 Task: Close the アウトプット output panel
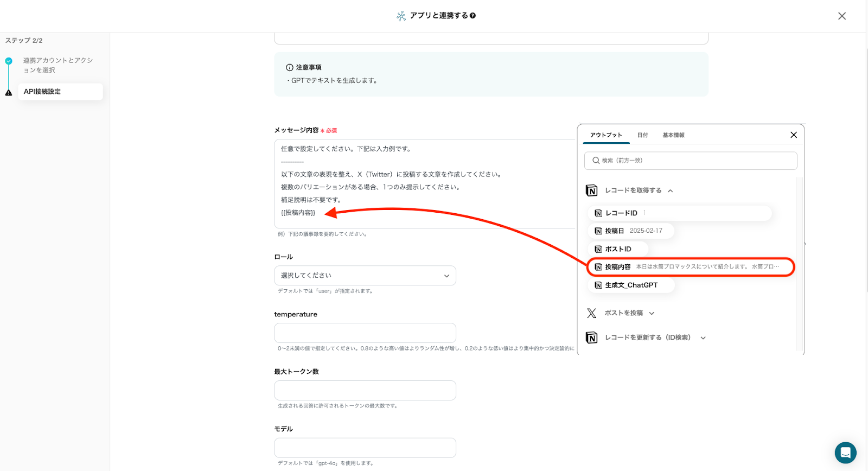pyautogui.click(x=793, y=135)
